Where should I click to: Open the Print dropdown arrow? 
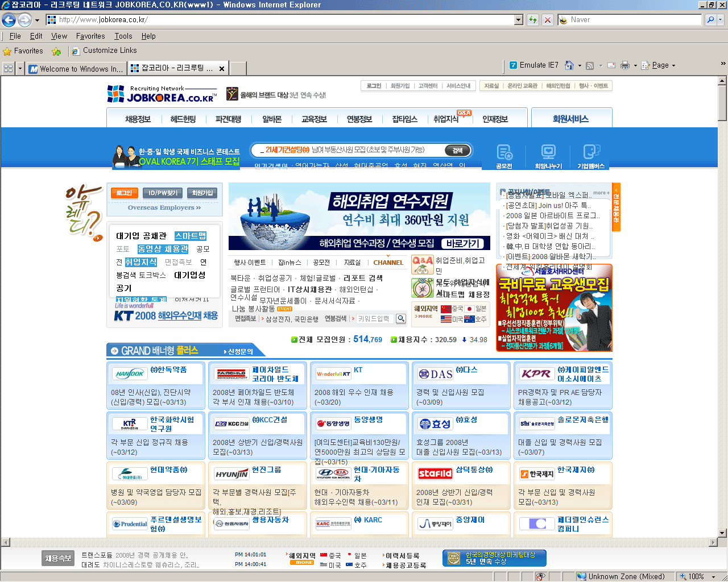635,66
